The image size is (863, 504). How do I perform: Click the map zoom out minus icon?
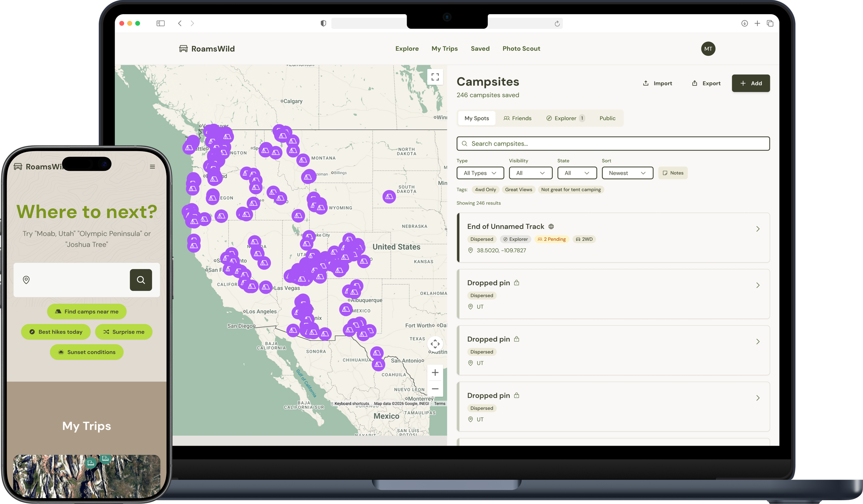pyautogui.click(x=435, y=389)
